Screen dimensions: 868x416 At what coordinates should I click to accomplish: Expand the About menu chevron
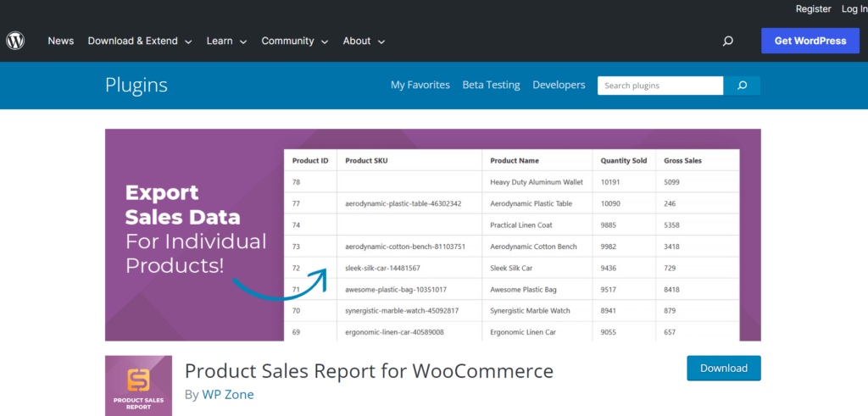(381, 42)
